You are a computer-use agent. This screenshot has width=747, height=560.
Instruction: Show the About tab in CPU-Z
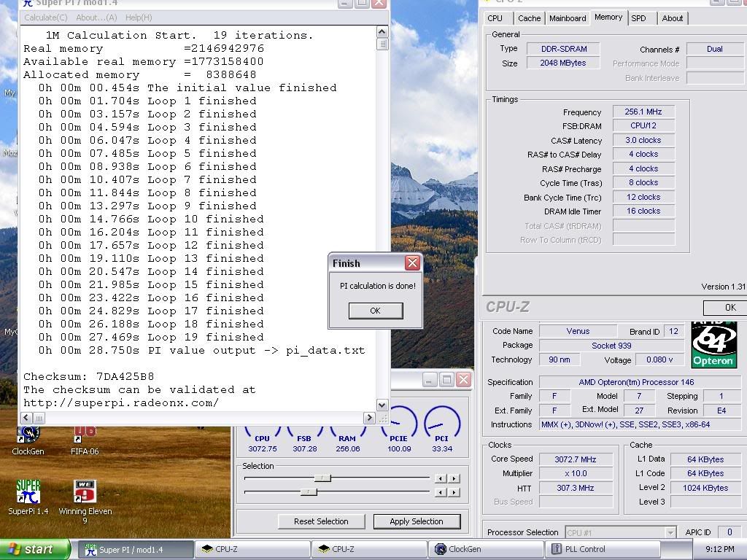(x=672, y=18)
